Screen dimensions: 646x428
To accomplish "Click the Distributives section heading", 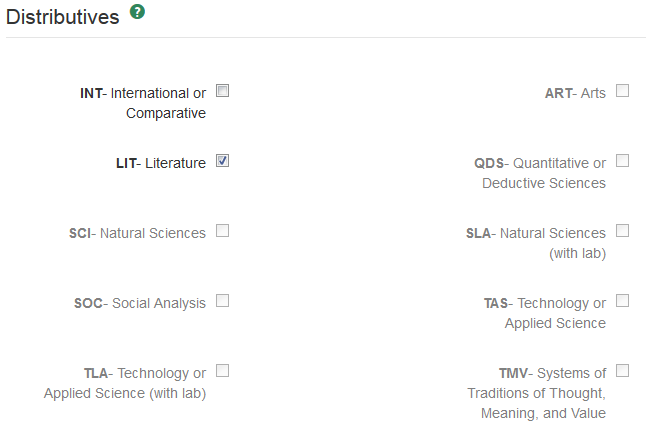I will coord(62,17).
